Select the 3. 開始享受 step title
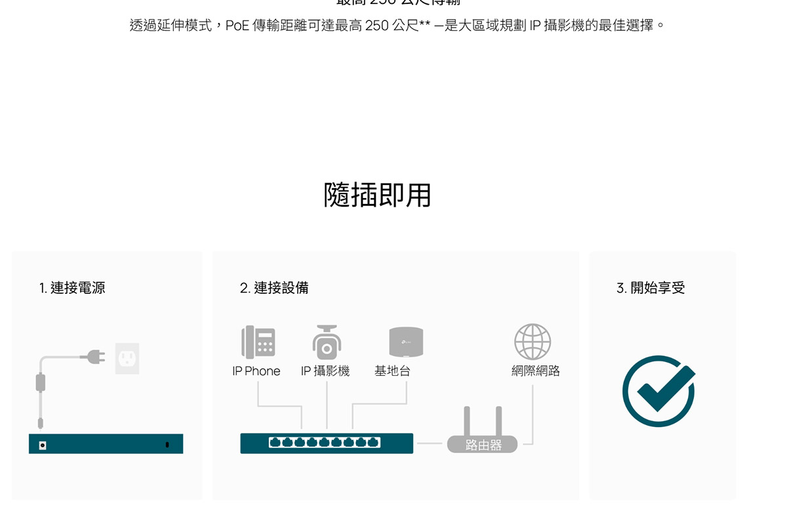 [x=651, y=288]
